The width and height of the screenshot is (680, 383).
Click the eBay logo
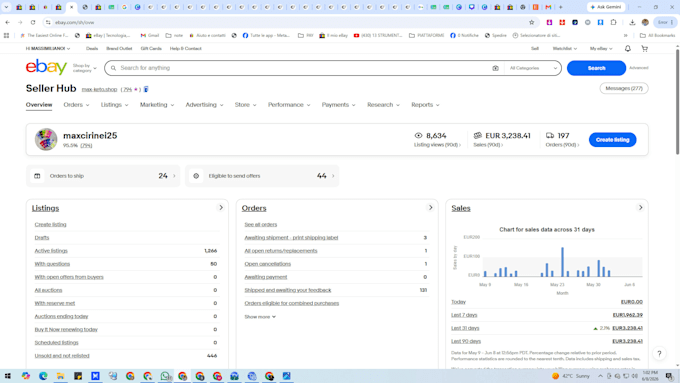(x=46, y=67)
